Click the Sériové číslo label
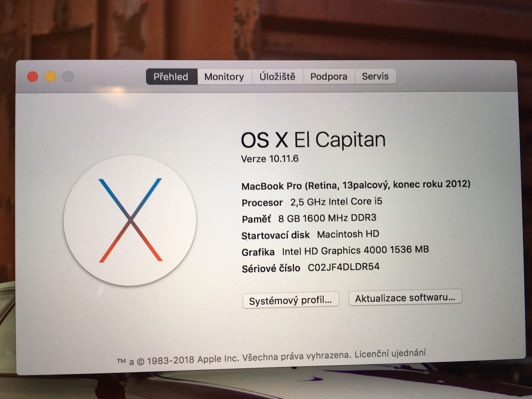This screenshot has width=532, height=399. tap(271, 268)
